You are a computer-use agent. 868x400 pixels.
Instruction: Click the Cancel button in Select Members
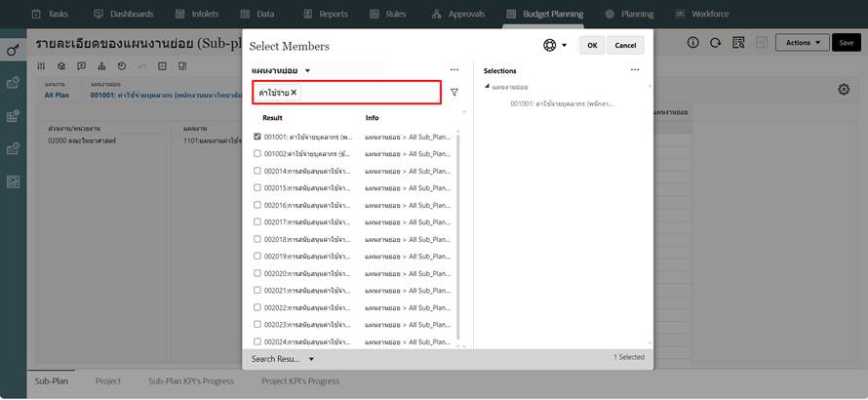pos(625,46)
